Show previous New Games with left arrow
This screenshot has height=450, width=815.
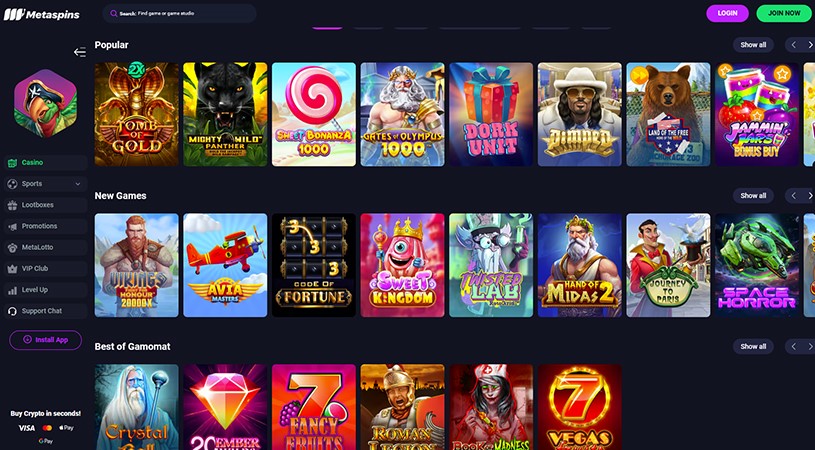pos(793,196)
